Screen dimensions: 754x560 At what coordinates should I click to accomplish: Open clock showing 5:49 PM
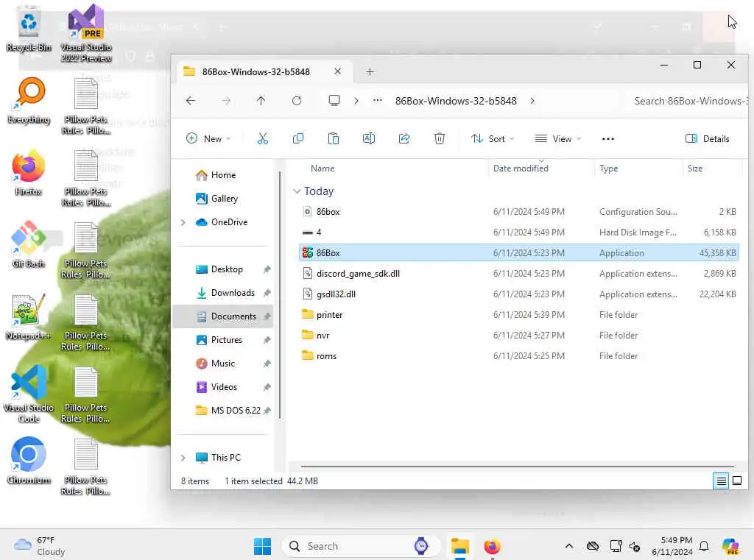[x=672, y=546]
